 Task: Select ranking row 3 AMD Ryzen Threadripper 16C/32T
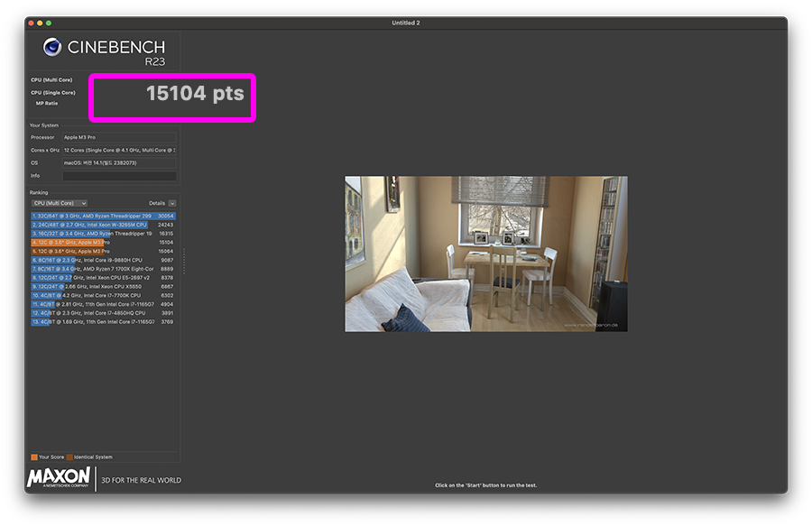click(103, 234)
